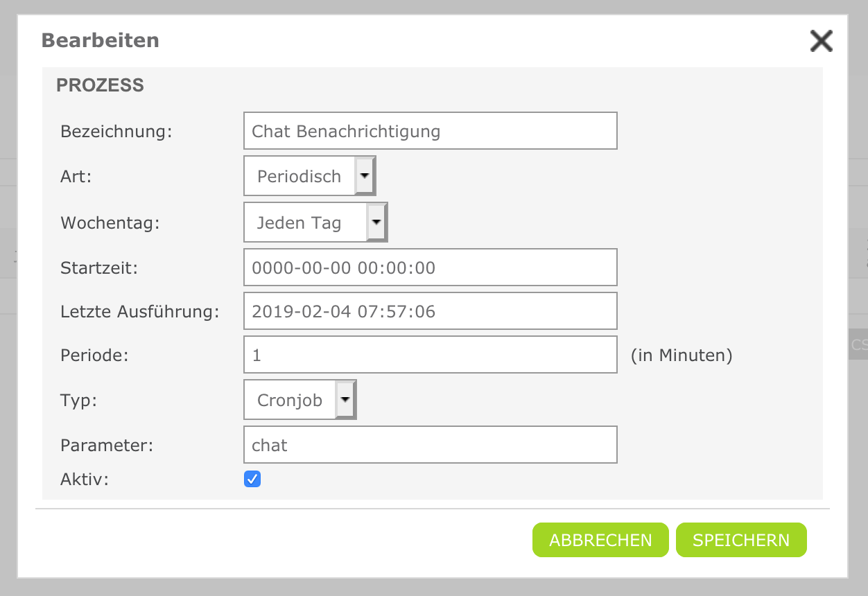
Task: Close the Bearbeiten dialog with the X
Action: [821, 42]
